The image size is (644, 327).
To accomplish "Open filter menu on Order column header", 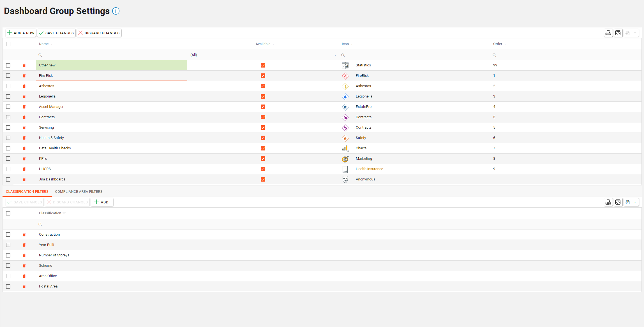I will 505,44.
